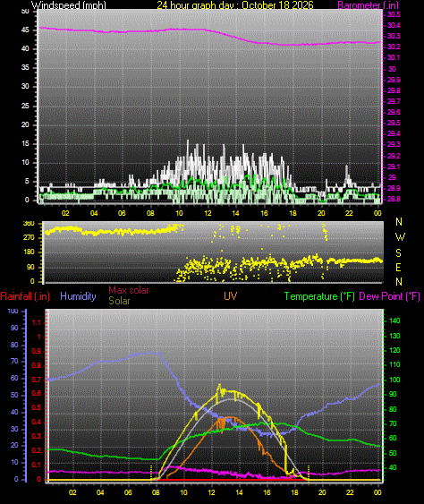Click the 22 hour tick under bottom graph

pos(350,492)
